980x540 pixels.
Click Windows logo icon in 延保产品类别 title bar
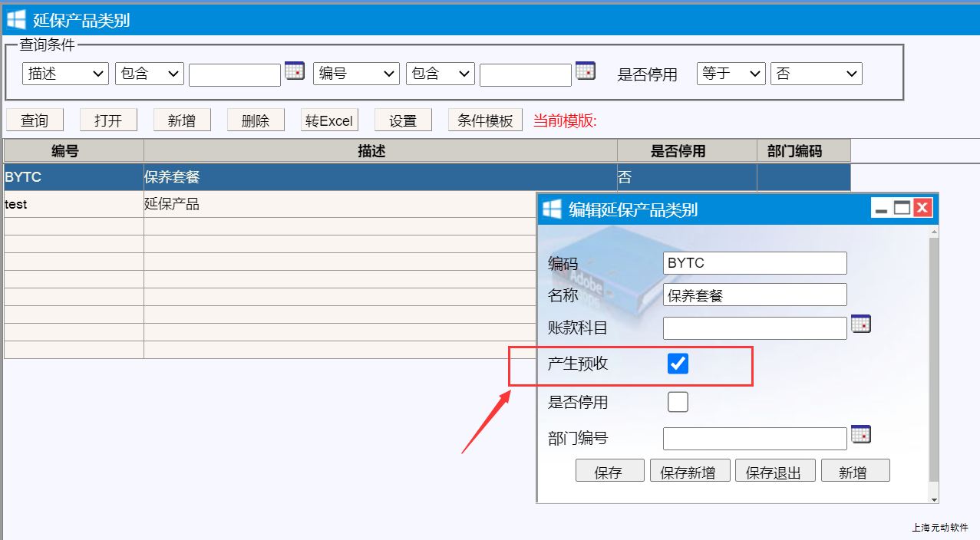click(16, 20)
